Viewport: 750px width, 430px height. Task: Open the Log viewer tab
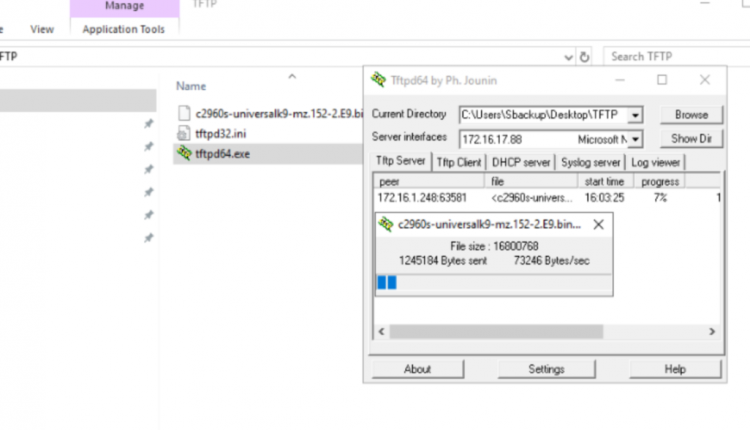point(655,163)
